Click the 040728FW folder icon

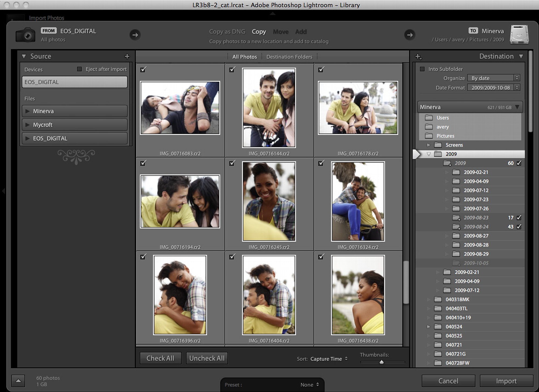click(438, 363)
